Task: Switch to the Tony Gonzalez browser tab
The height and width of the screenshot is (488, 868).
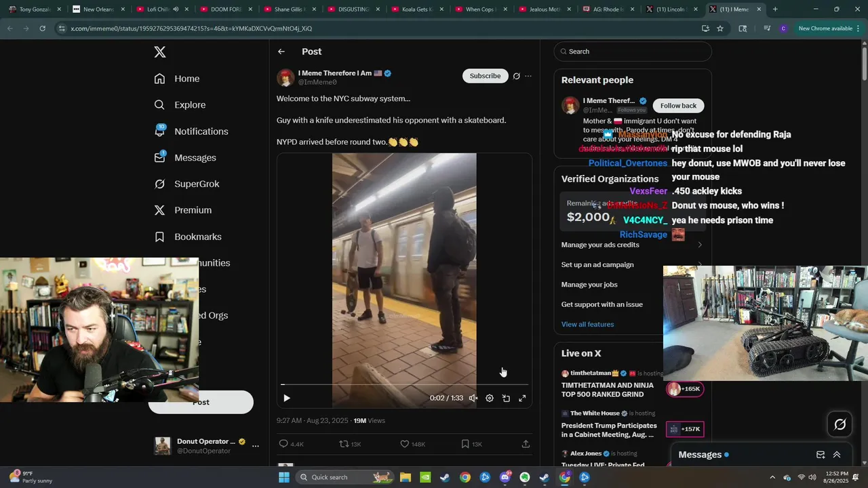Action: tap(35, 9)
